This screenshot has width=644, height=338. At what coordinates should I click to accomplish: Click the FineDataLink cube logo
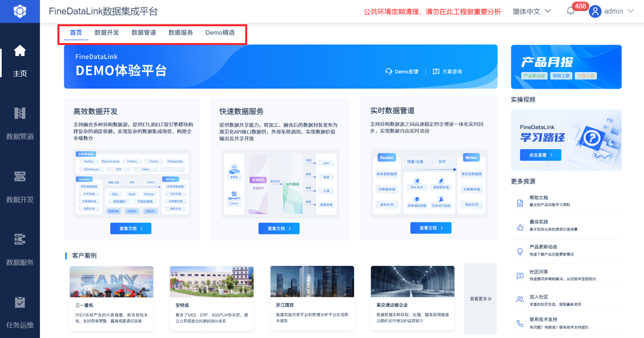20,11
